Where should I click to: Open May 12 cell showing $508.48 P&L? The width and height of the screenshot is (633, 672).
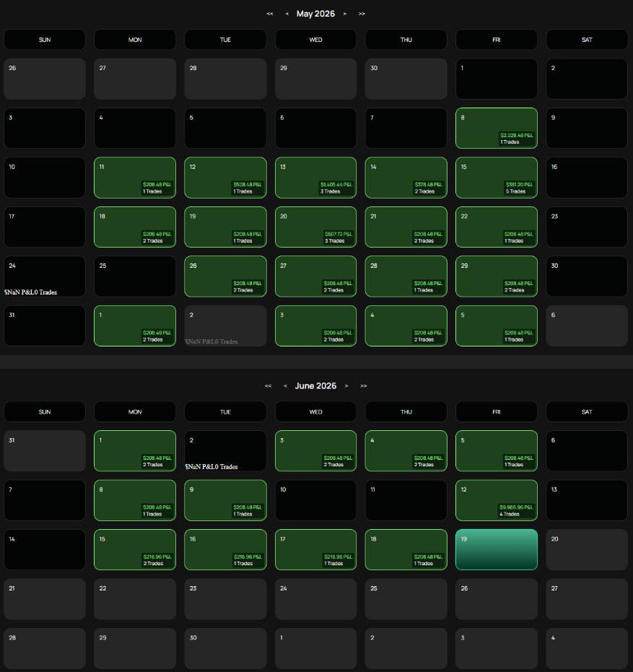click(225, 178)
